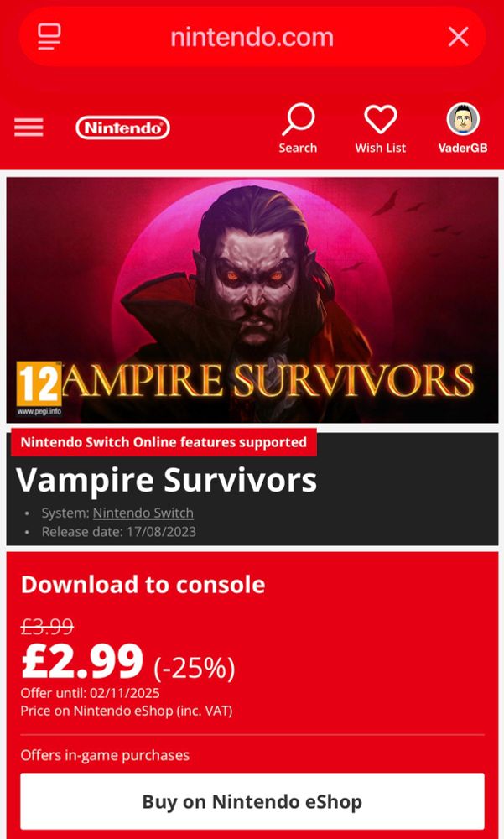Select Nintendo Switch Online features supported label
The image size is (504, 839).
pos(164,442)
